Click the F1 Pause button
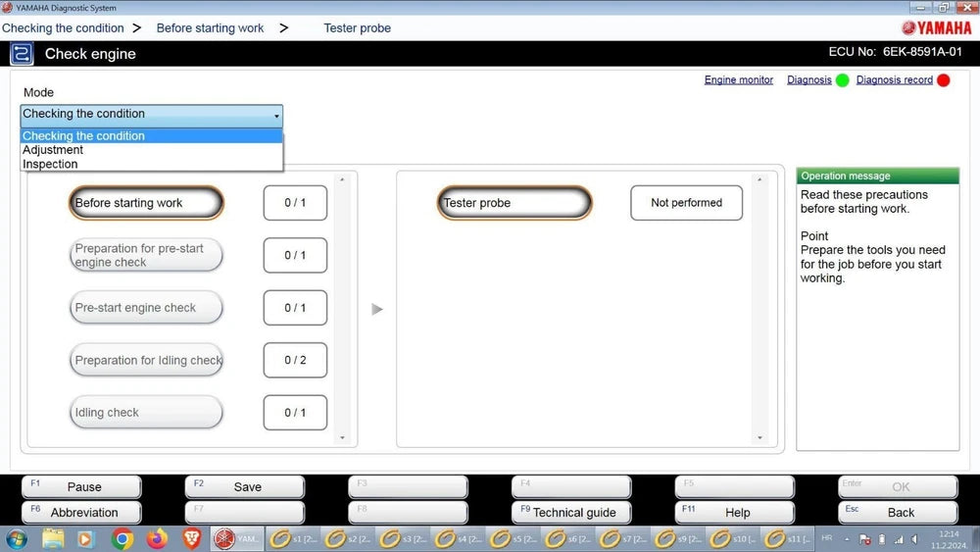Image resolution: width=980 pixels, height=552 pixels. click(81, 486)
